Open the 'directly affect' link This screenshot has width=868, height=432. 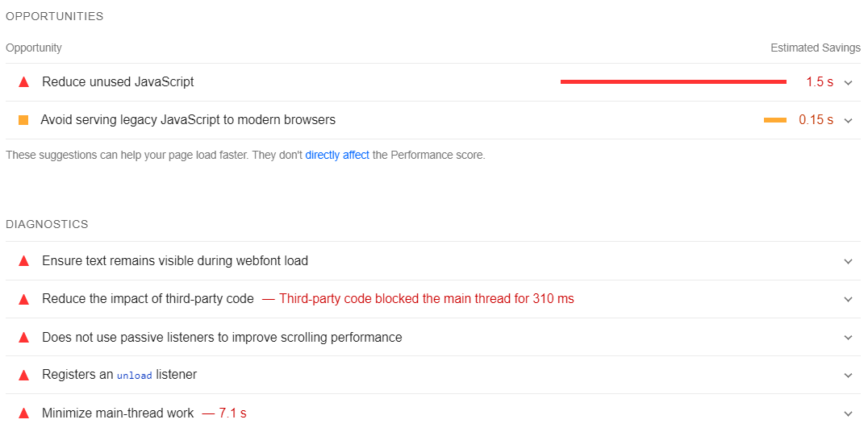coord(337,156)
